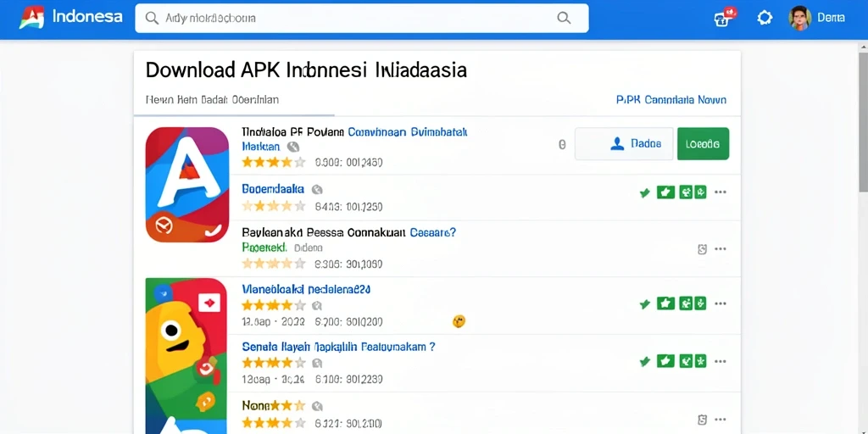Image resolution: width=868 pixels, height=434 pixels.
Task: Toggle the green checkmark on Senale row
Action: pos(644,361)
